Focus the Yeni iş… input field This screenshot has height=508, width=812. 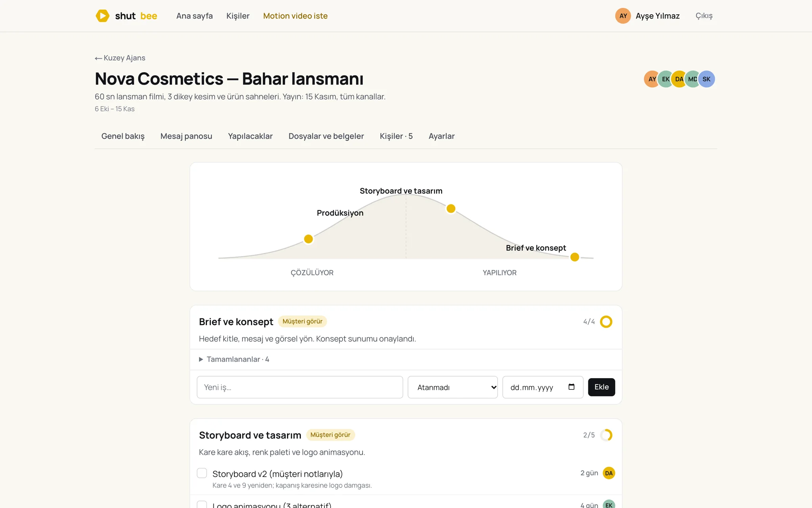[x=300, y=387]
